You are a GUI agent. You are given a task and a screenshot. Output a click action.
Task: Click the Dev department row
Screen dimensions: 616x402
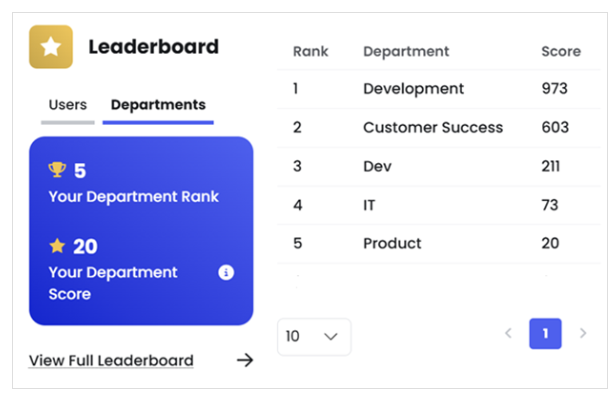[x=439, y=167]
